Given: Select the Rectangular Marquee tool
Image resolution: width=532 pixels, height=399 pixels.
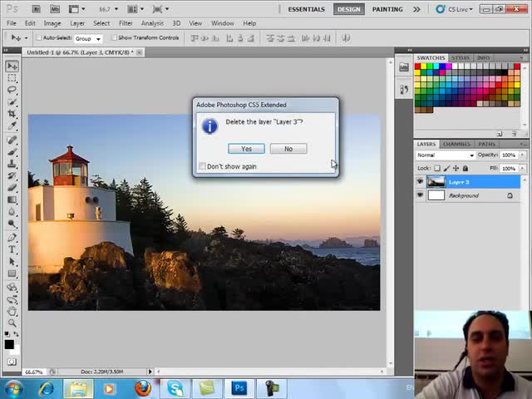Looking at the screenshot, I should pos(12,78).
